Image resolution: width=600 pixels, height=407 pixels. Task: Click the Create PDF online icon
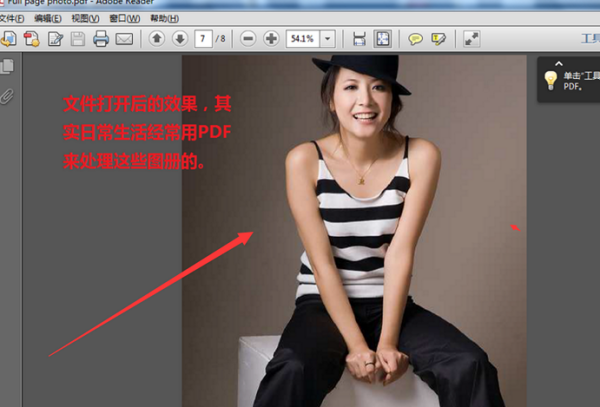click(x=9, y=39)
